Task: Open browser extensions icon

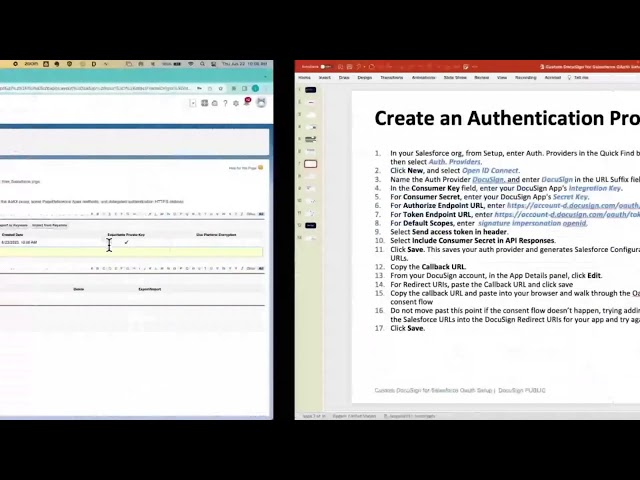Action: coord(234,89)
